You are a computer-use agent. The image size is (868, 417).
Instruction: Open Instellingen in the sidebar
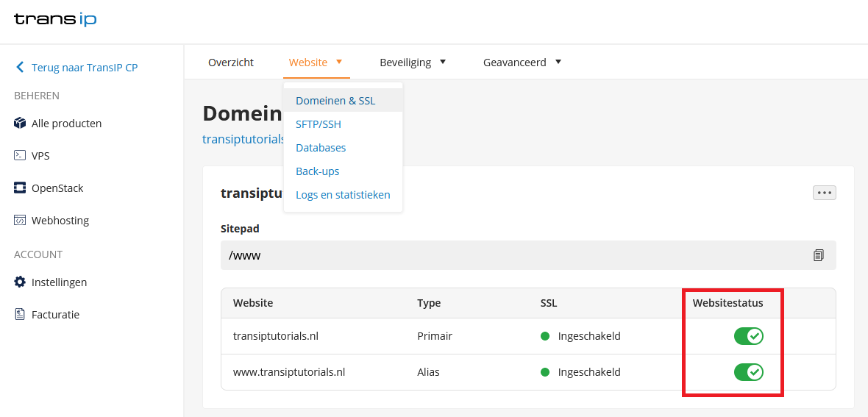tap(60, 282)
